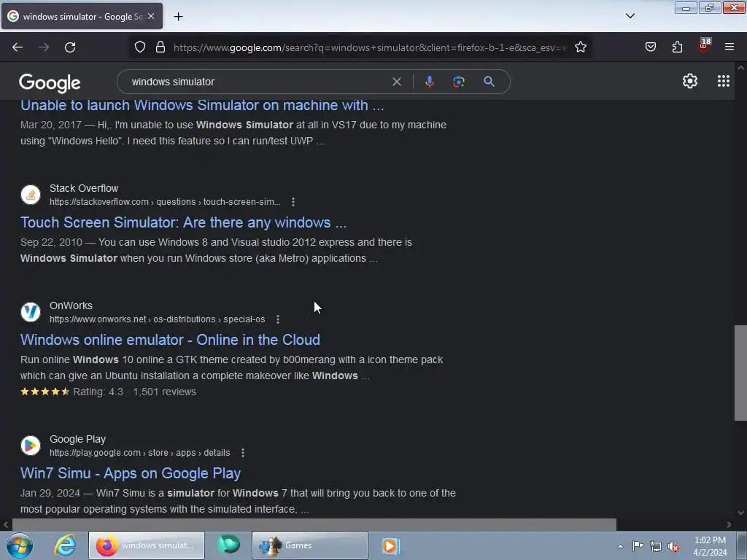This screenshot has height=560, width=747.
Task: Open Unable to launch Windows Simulator result
Action: click(x=202, y=105)
